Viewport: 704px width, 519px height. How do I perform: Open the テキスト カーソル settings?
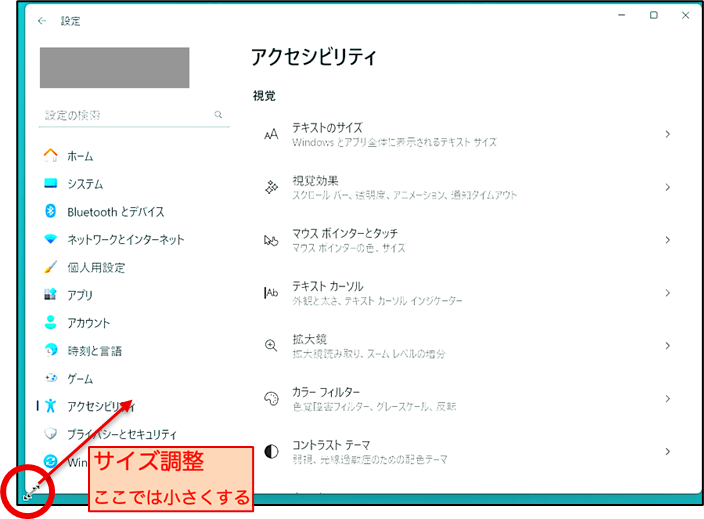460,292
